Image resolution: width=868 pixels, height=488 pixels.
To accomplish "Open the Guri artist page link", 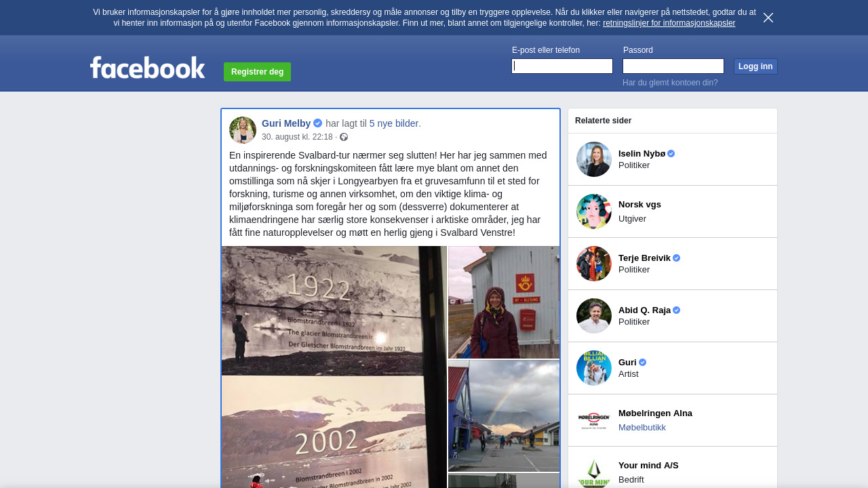I will [627, 363].
